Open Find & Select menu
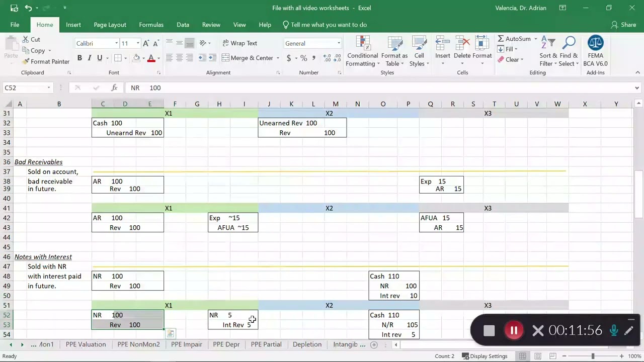The width and height of the screenshot is (644, 362). (569, 51)
